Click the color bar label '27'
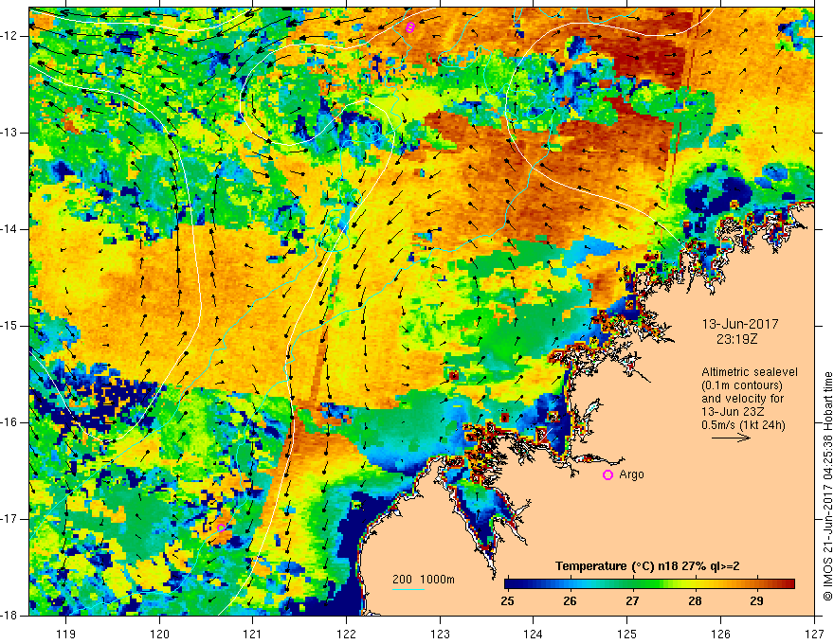The width and height of the screenshot is (834, 644). tap(632, 601)
